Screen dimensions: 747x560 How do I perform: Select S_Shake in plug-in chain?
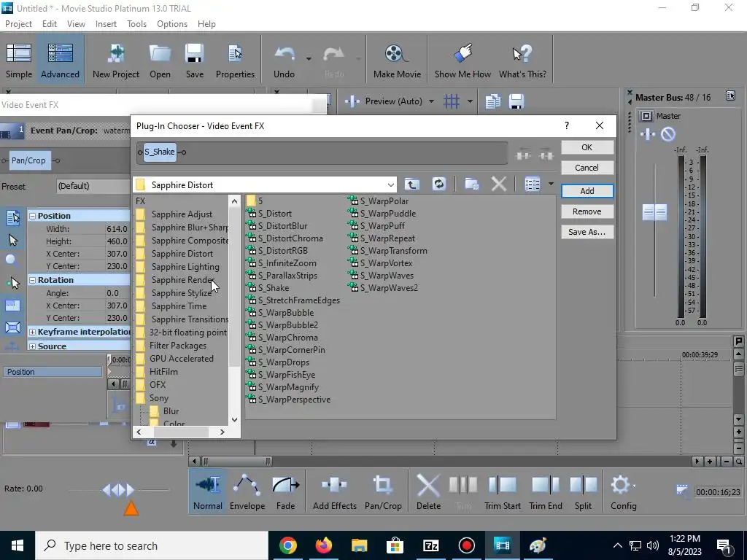(160, 152)
